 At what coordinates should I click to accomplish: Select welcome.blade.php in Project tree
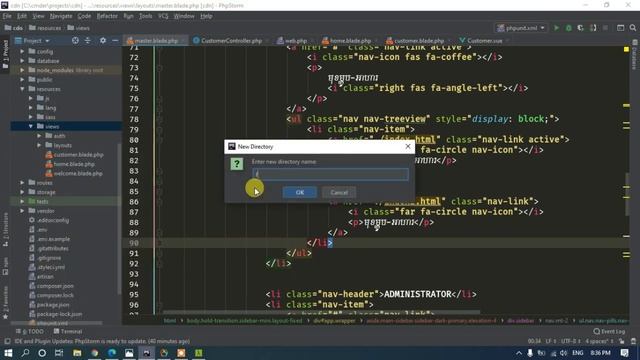pos(74,173)
